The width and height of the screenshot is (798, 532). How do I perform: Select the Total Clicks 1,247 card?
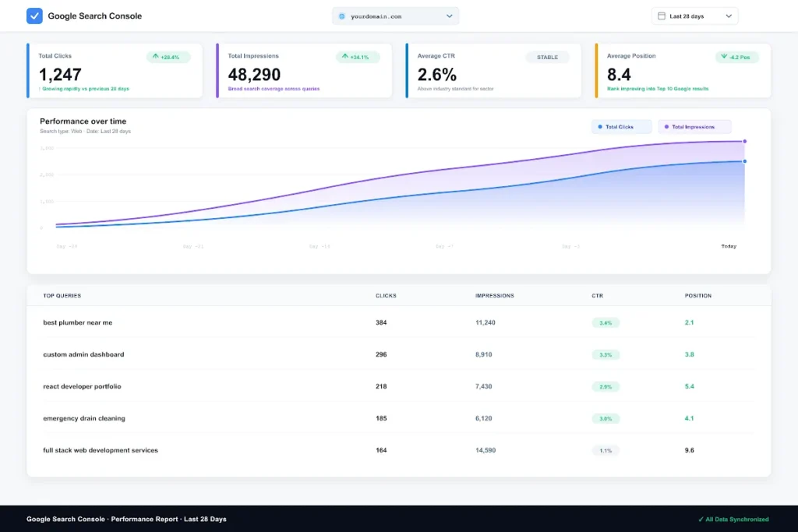(115, 71)
